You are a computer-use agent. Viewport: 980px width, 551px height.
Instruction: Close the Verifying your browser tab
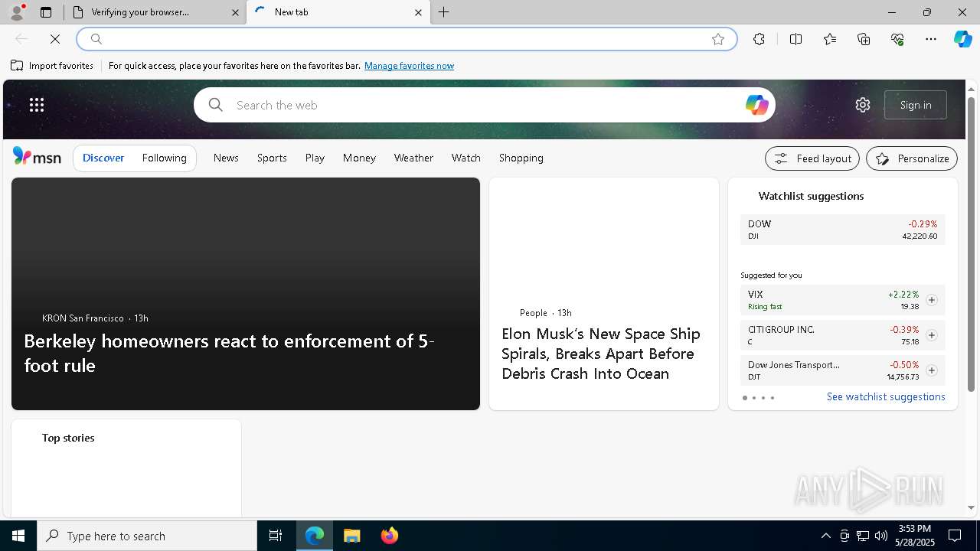[x=235, y=12]
